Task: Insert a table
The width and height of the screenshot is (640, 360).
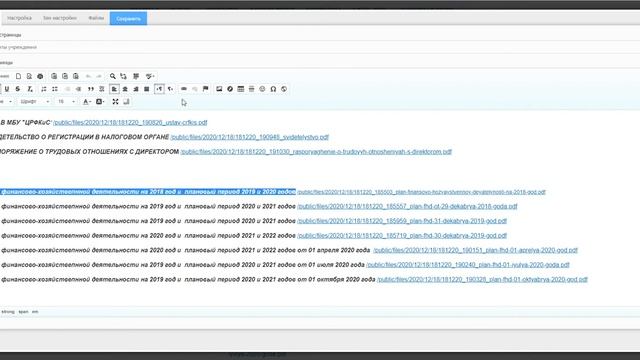Action: [x=241, y=89]
